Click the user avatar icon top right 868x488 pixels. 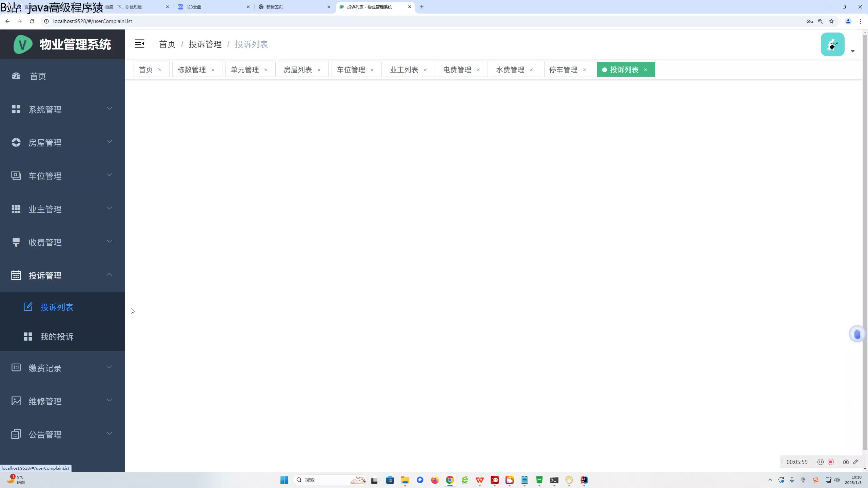click(x=832, y=44)
